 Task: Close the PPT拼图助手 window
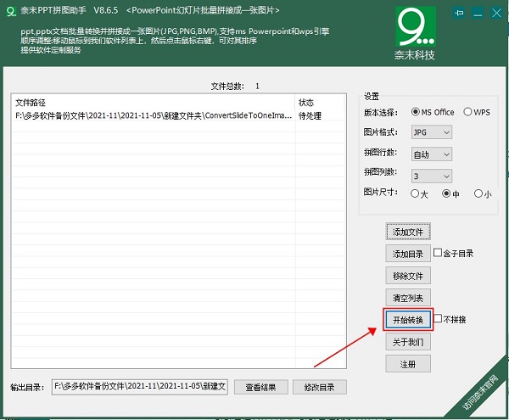[x=496, y=13]
